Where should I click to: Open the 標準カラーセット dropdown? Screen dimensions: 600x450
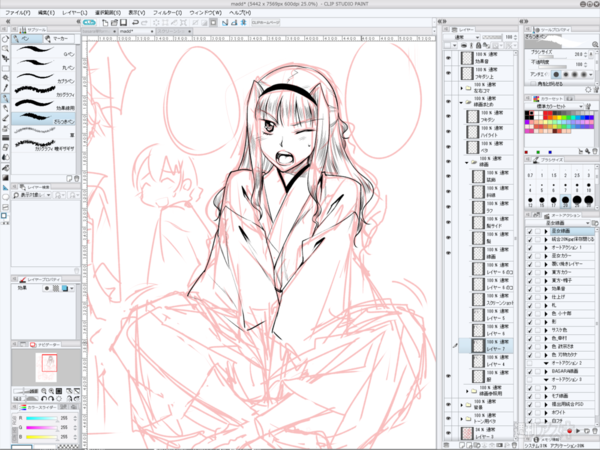554,106
